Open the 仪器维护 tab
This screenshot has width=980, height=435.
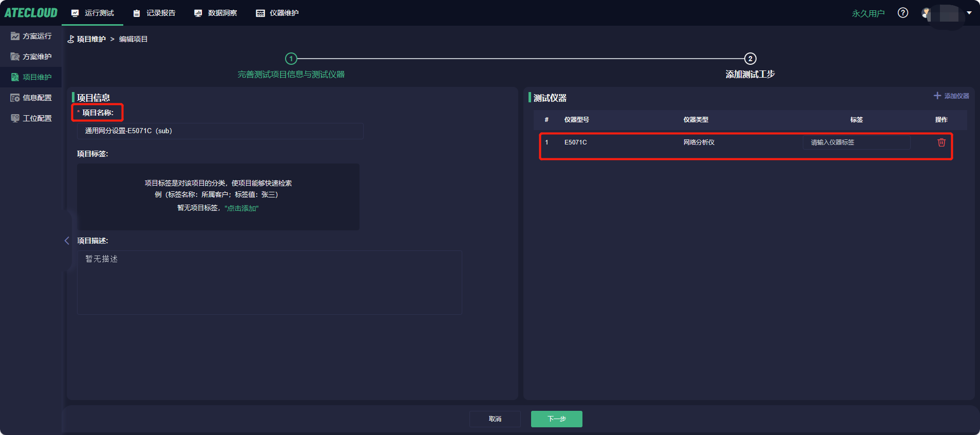coord(277,13)
